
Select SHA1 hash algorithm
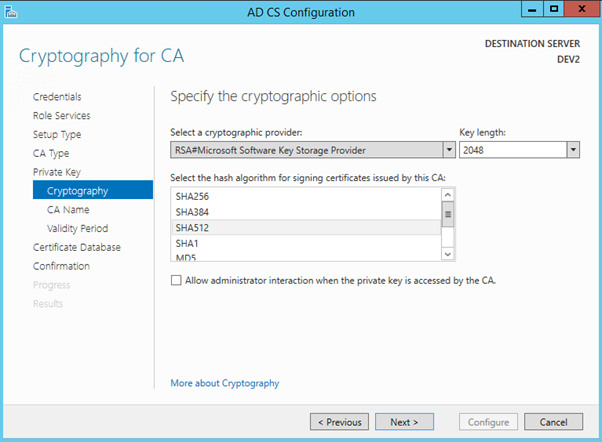pyautogui.click(x=187, y=243)
